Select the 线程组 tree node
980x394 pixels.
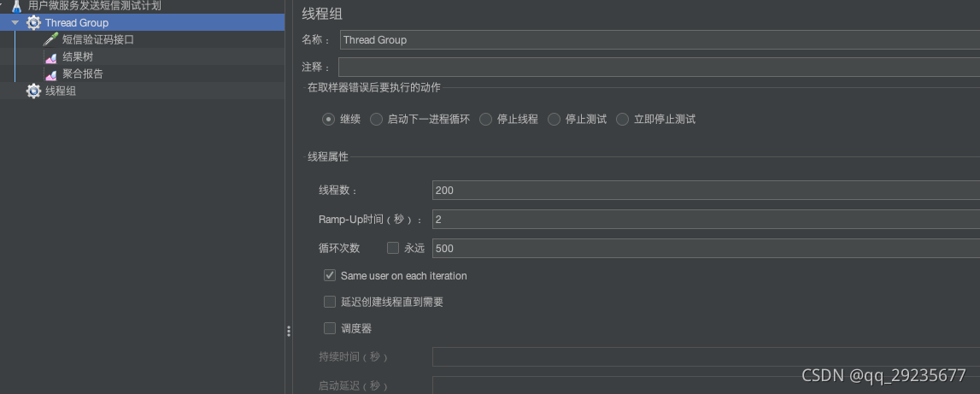click(61, 91)
